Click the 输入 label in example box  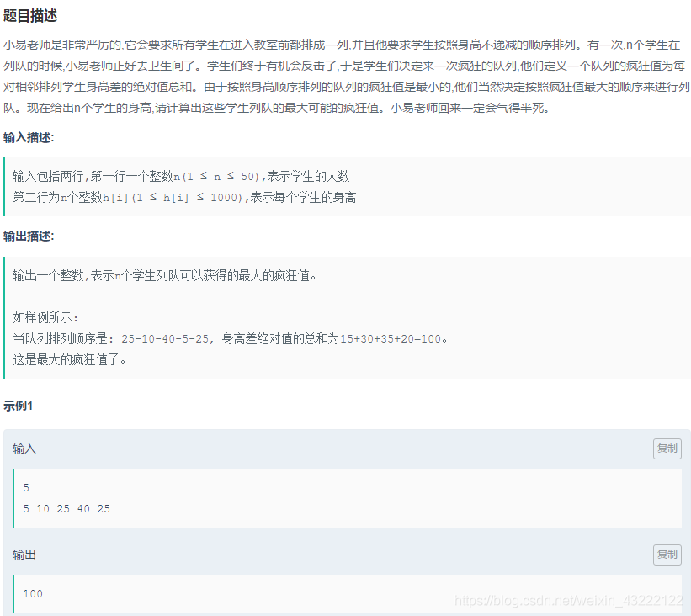coord(24,449)
